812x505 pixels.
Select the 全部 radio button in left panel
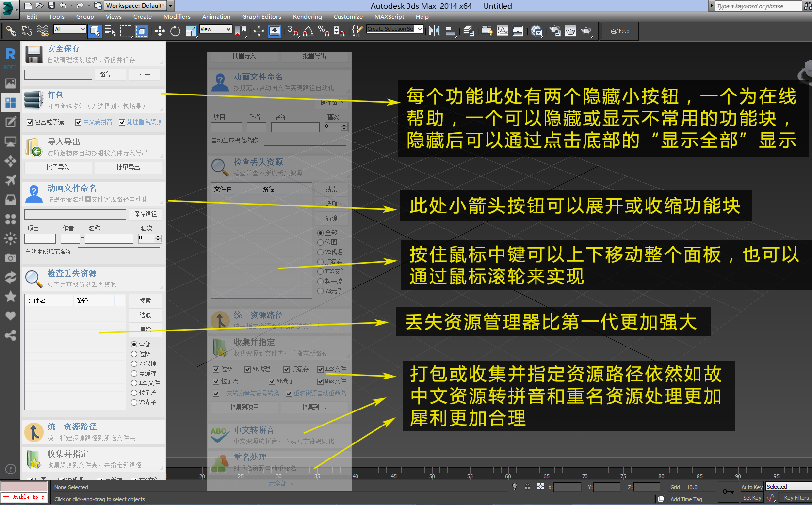click(134, 344)
